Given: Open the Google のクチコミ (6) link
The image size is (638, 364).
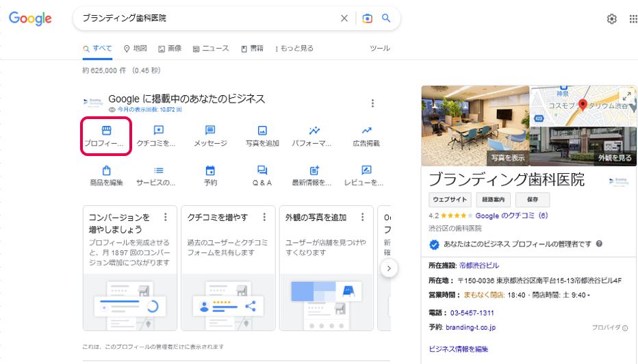Looking at the screenshot, I should click(511, 216).
